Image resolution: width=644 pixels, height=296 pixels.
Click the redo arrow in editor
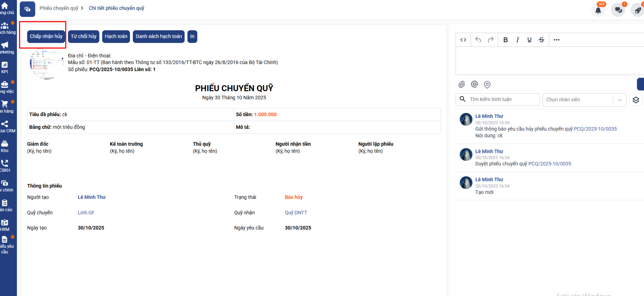tap(490, 40)
